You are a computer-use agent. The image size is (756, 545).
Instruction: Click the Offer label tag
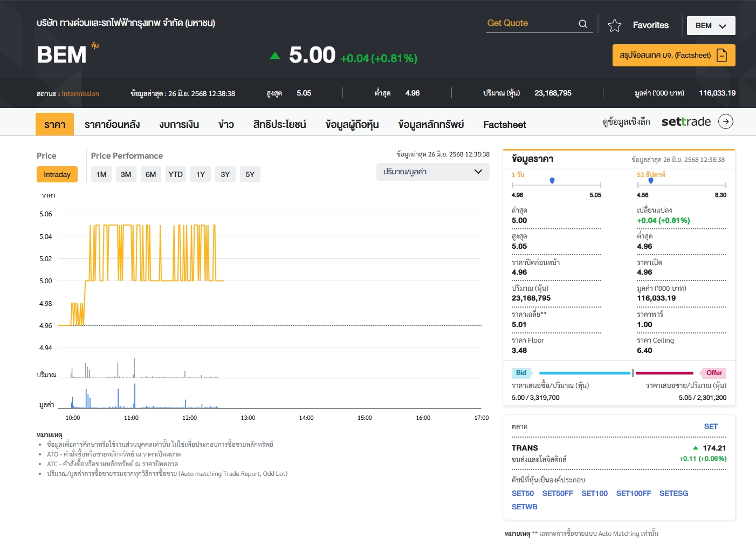click(713, 373)
